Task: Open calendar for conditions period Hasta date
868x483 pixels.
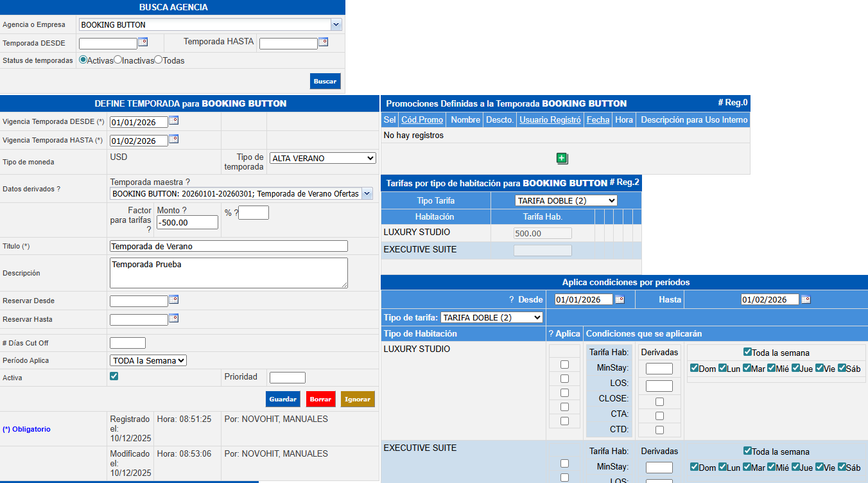Action: click(x=806, y=299)
